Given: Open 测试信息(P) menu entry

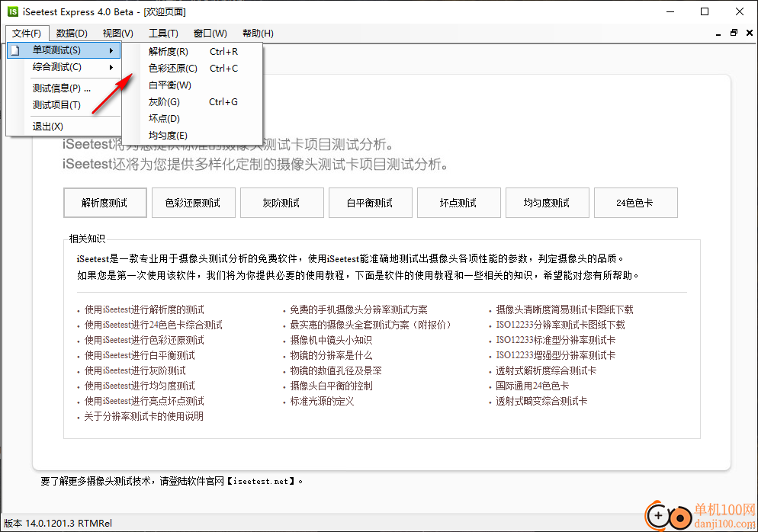Looking at the screenshot, I should 63,88.
